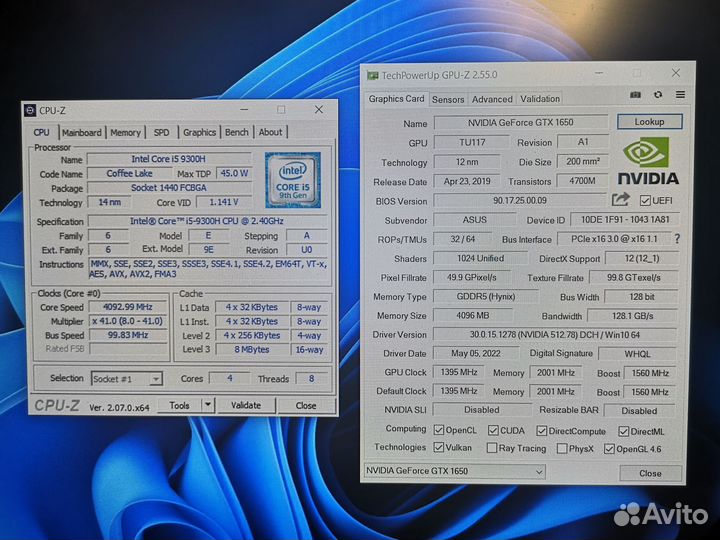720x540 pixels.
Task: Switch to the Sensors tab in GPU-Z
Action: (x=448, y=99)
